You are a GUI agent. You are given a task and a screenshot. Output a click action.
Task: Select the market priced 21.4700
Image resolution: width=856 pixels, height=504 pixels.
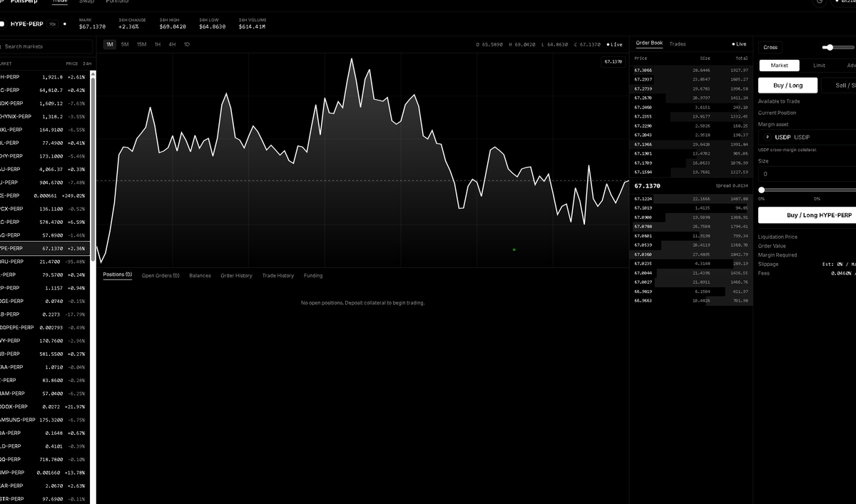[x=44, y=262]
